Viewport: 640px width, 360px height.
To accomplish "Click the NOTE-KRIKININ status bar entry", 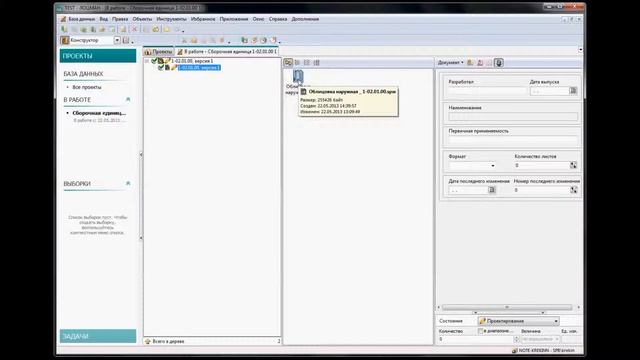I will click(x=542, y=351).
